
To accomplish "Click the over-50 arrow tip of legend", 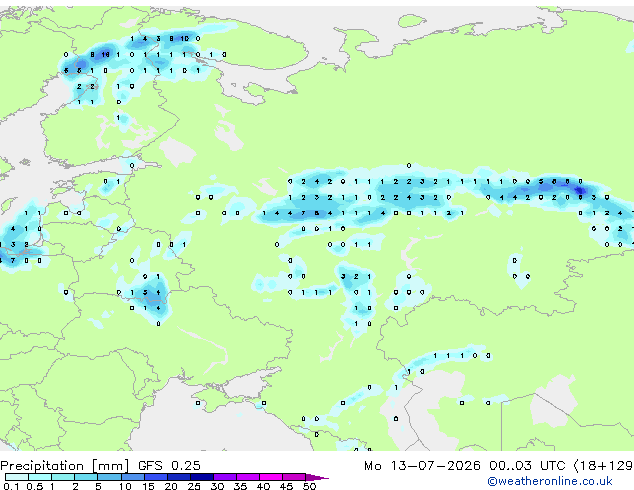I will pyautogui.click(x=317, y=477).
